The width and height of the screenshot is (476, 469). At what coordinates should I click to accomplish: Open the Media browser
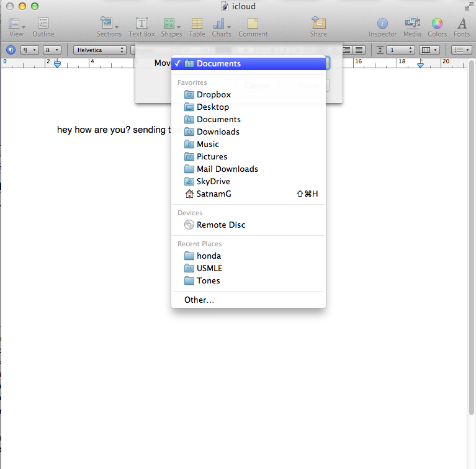(x=412, y=27)
